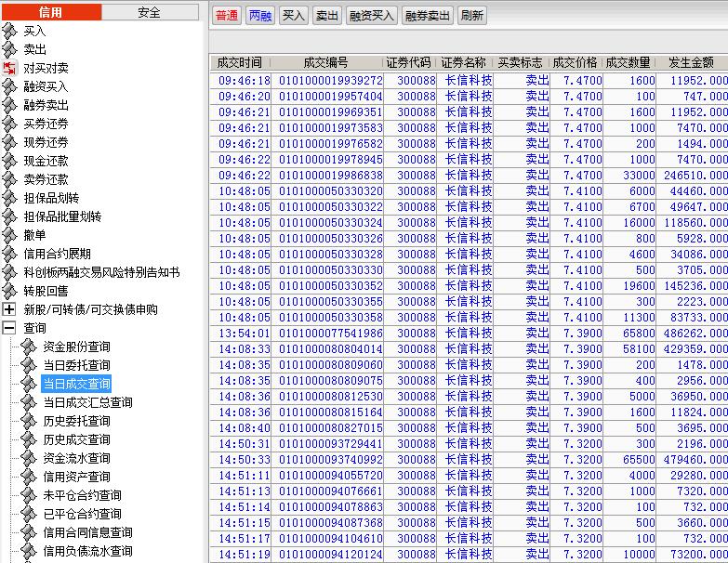The width and height of the screenshot is (728, 563).
Task: Click the red swap icon for 对买对卖
Action: pyautogui.click(x=9, y=68)
